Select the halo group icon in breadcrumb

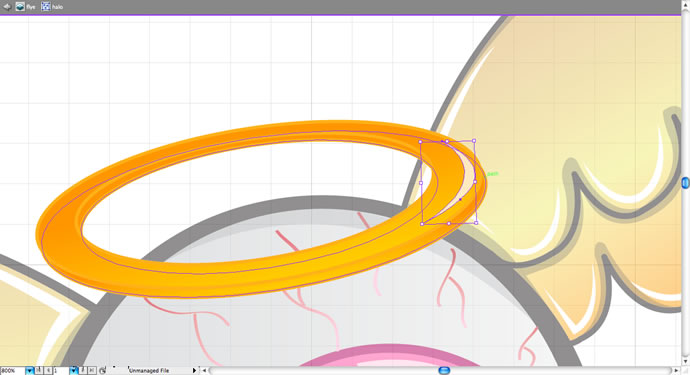click(x=46, y=7)
